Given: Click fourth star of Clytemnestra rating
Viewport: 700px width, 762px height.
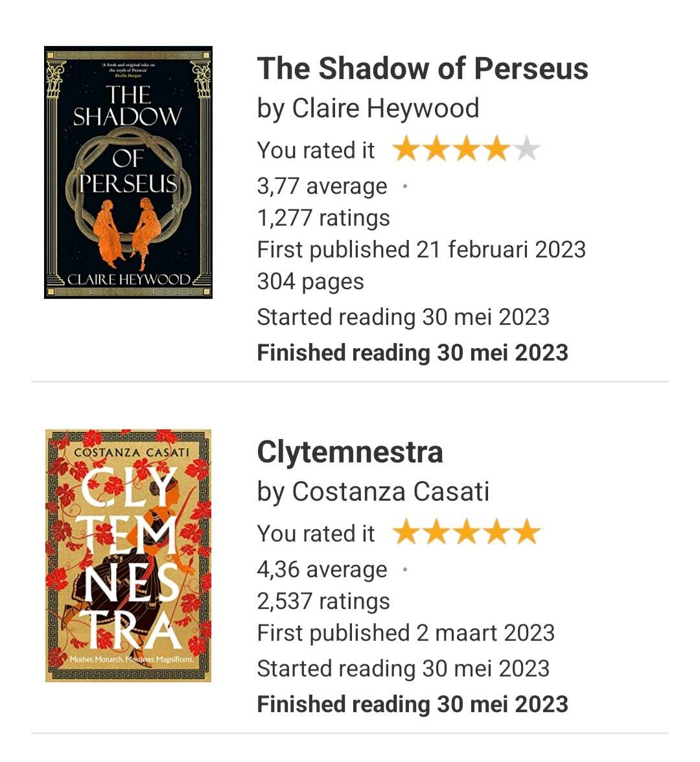Looking at the screenshot, I should coord(496,533).
